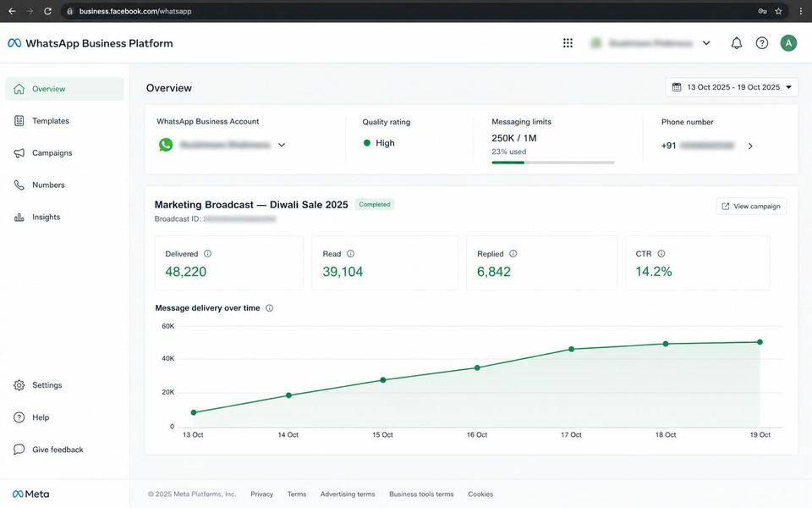Click the 13 Oct data point on the chart
812x508 pixels.
pos(194,412)
